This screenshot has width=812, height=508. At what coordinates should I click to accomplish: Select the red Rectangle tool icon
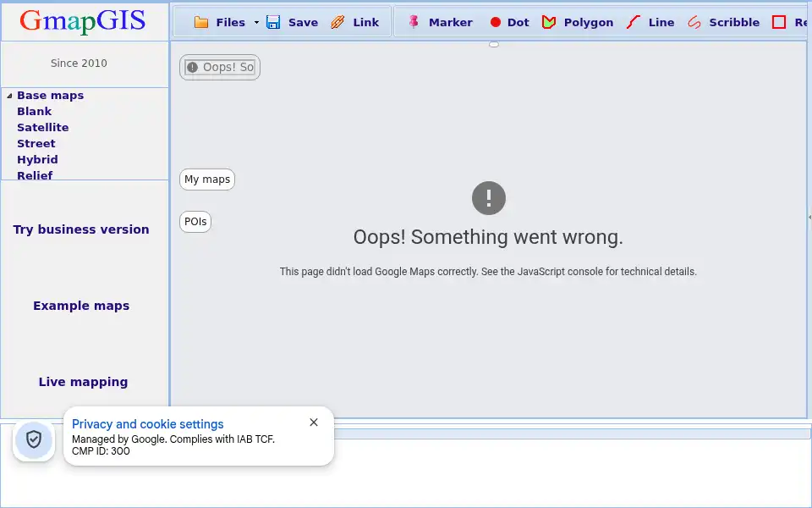779,22
